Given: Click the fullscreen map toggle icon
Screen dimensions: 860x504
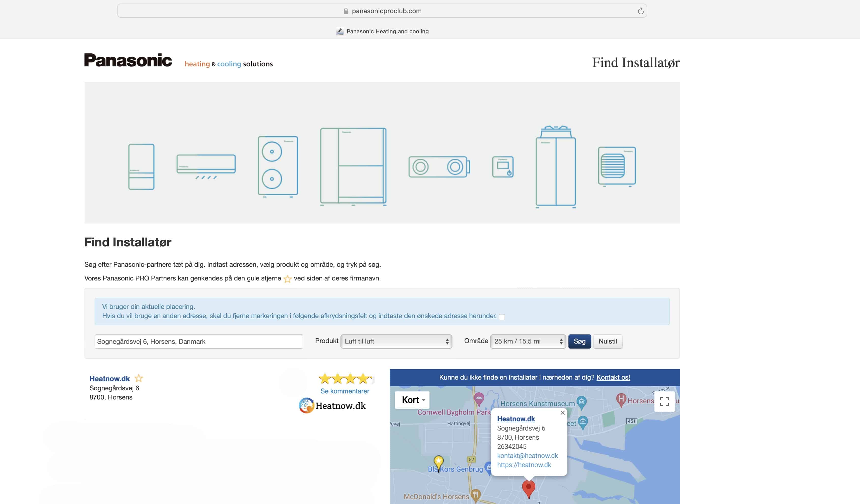Looking at the screenshot, I should pyautogui.click(x=664, y=401).
